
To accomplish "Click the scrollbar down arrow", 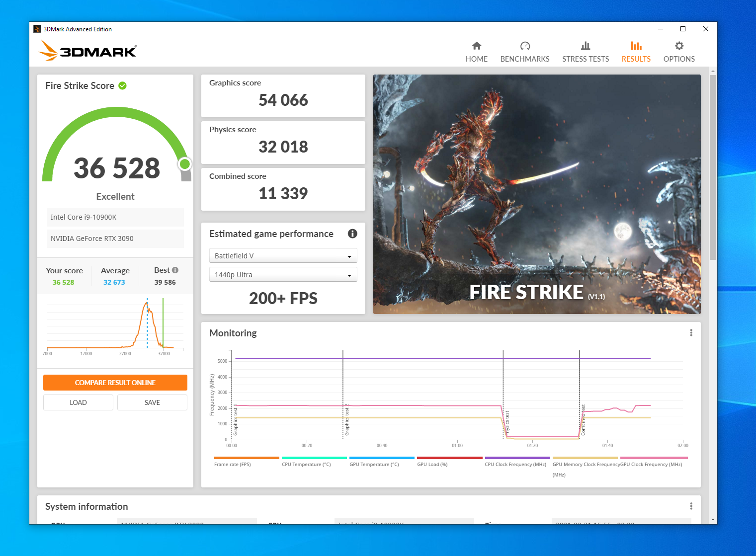I will [713, 520].
